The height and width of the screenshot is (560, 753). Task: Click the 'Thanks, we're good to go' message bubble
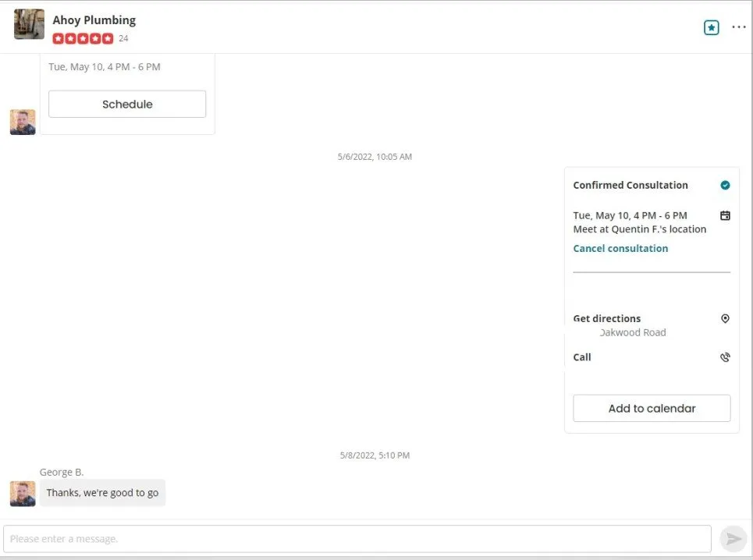102,492
